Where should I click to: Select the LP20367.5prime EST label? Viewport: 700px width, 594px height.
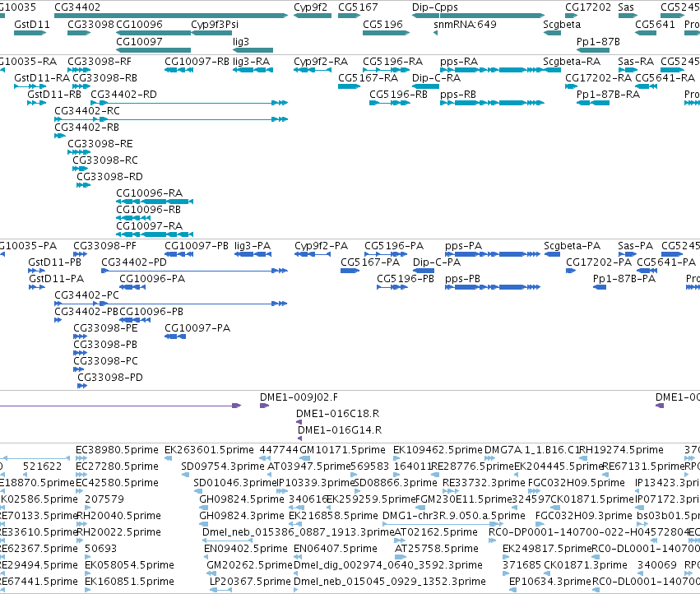(250, 582)
